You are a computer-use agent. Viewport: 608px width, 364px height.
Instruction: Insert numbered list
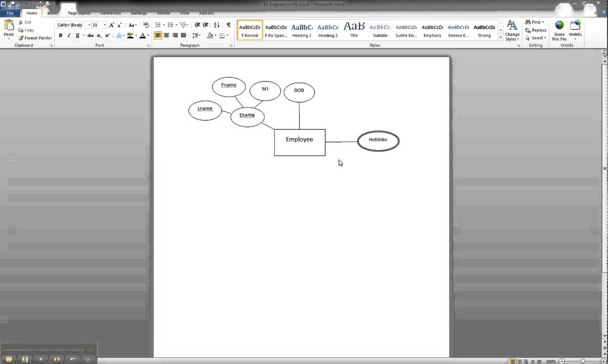[x=170, y=25]
